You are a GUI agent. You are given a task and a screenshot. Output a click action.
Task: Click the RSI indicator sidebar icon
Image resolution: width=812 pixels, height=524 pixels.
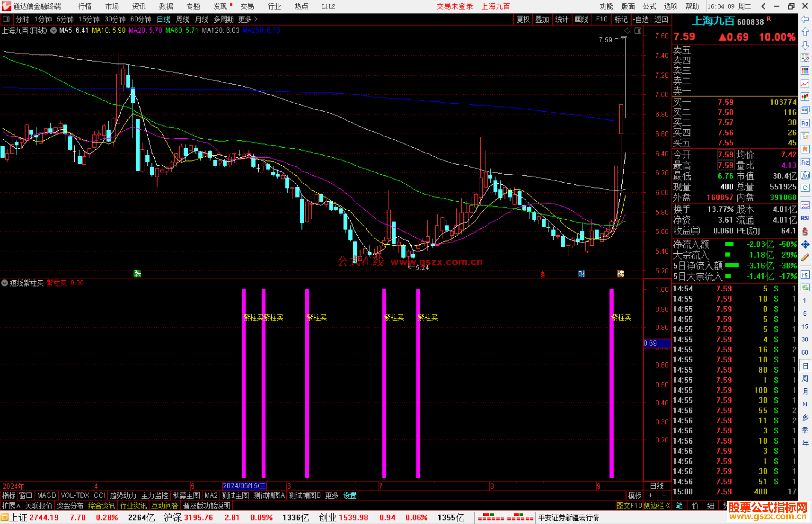coord(805,218)
